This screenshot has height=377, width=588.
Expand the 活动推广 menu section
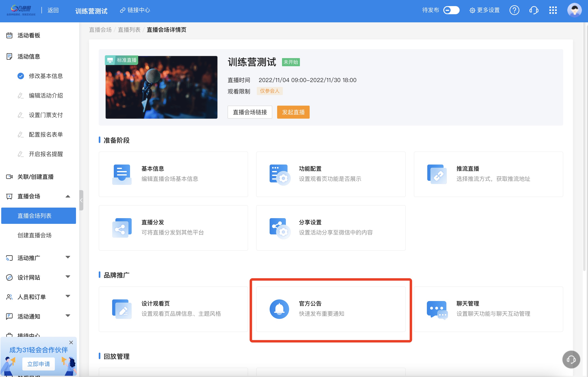pos(68,257)
